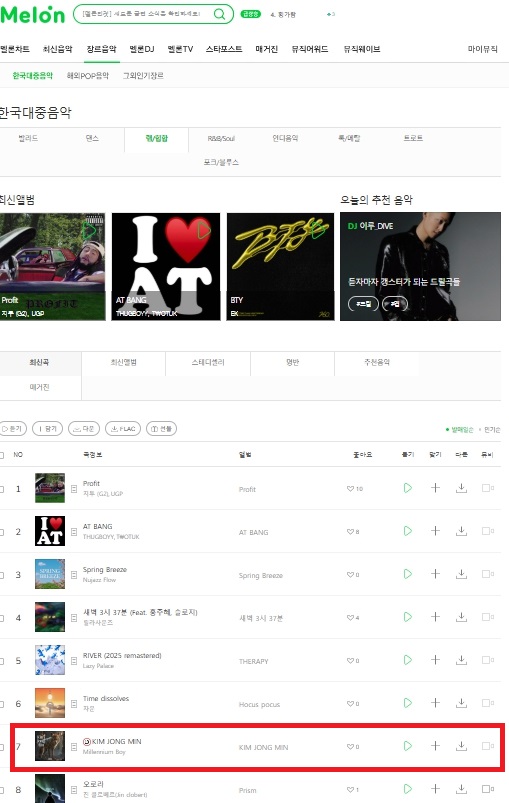The width and height of the screenshot is (509, 803).
Task: Sort list by 인기순
Action: pyautogui.click(x=491, y=430)
